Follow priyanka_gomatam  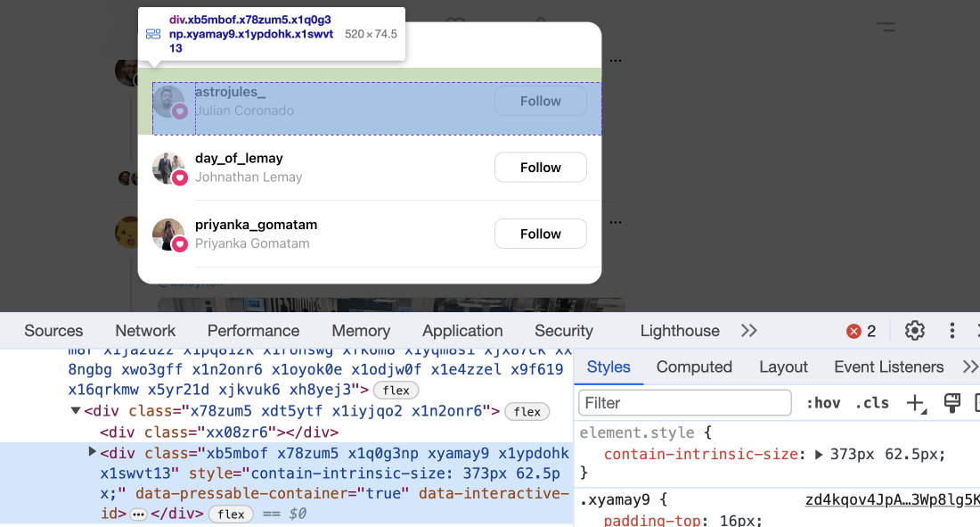click(x=540, y=234)
